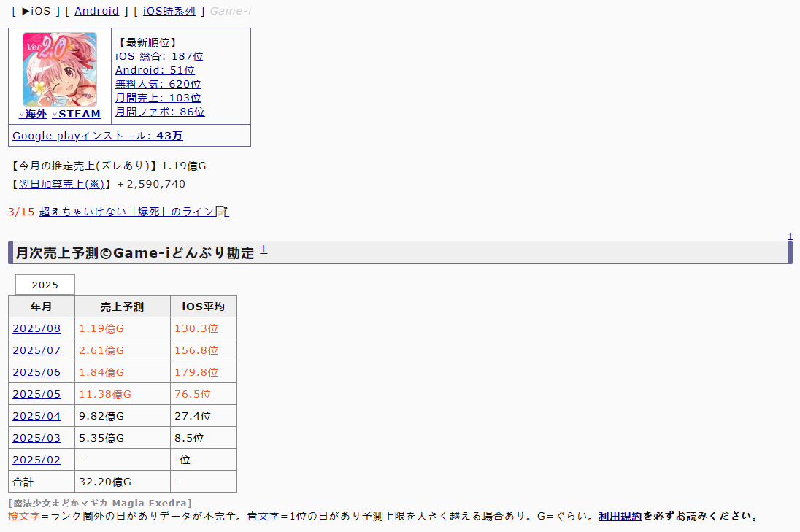
Task: Open Android: 51位 ranking link
Action: pyautogui.click(x=155, y=70)
